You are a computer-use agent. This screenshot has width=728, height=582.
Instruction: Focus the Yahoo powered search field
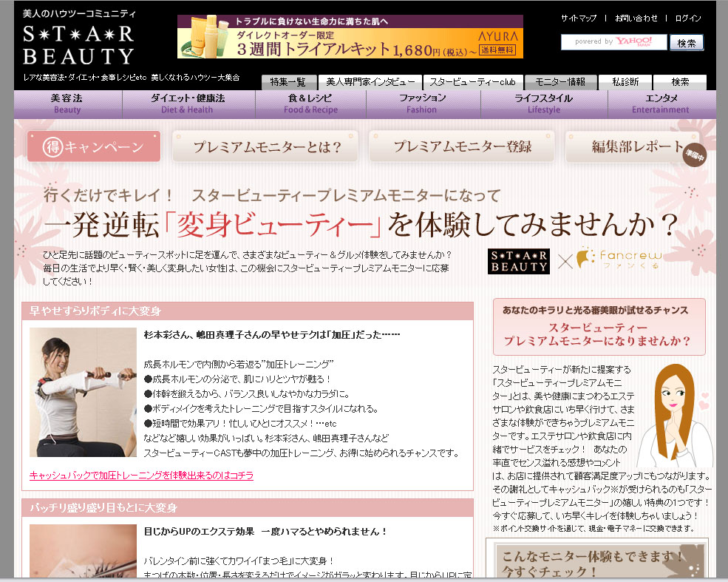[x=613, y=42]
